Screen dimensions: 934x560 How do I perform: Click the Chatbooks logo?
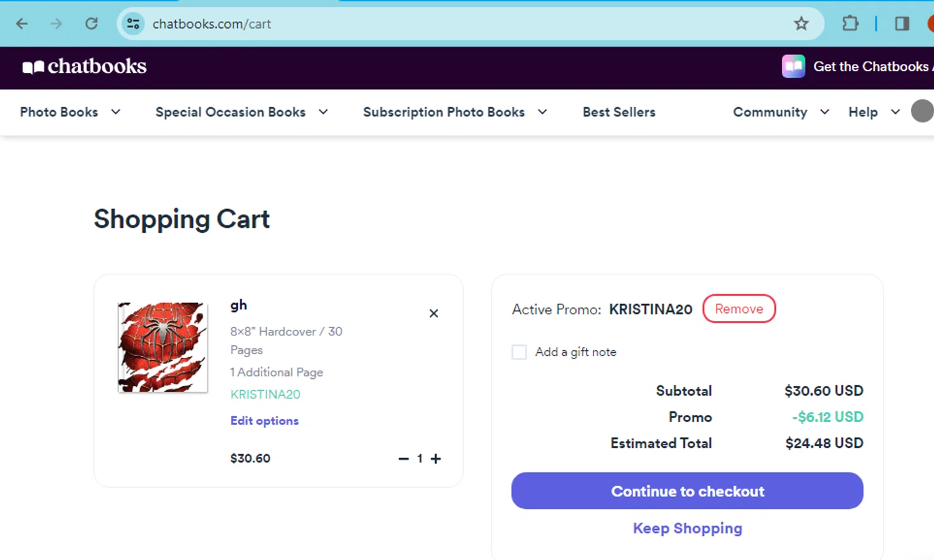coord(85,67)
